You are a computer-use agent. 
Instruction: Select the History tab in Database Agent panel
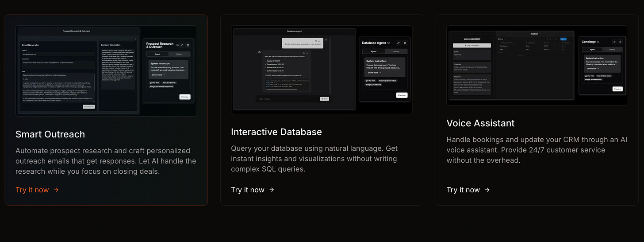[396, 51]
